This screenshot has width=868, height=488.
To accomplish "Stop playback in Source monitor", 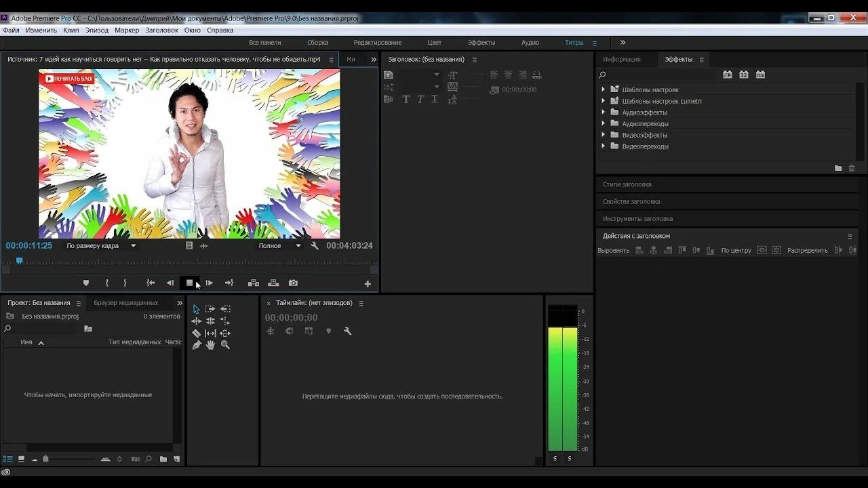I will (x=189, y=283).
